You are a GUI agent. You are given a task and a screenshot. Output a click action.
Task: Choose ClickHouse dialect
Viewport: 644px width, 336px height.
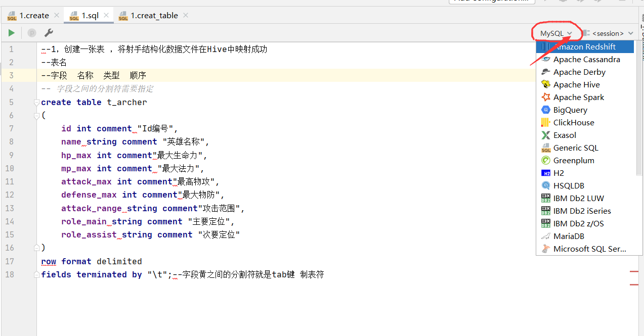[x=585, y=122]
